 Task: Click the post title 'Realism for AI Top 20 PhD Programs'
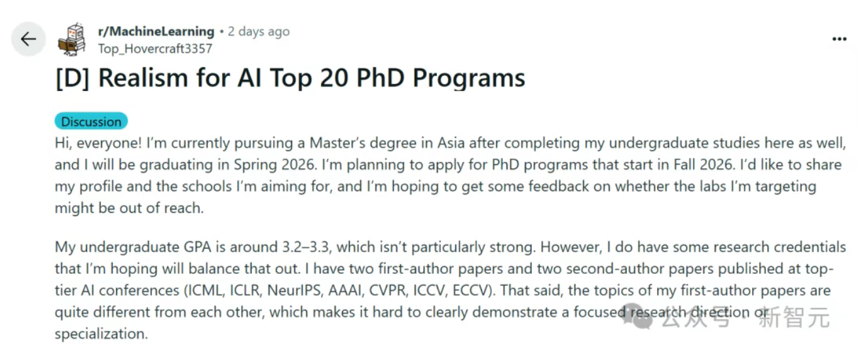click(x=311, y=78)
